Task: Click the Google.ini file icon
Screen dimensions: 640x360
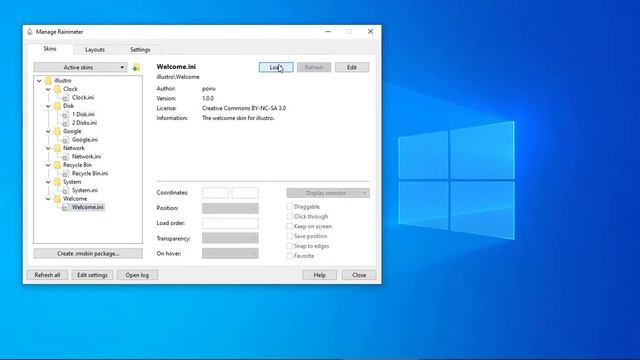Action: (x=65, y=140)
